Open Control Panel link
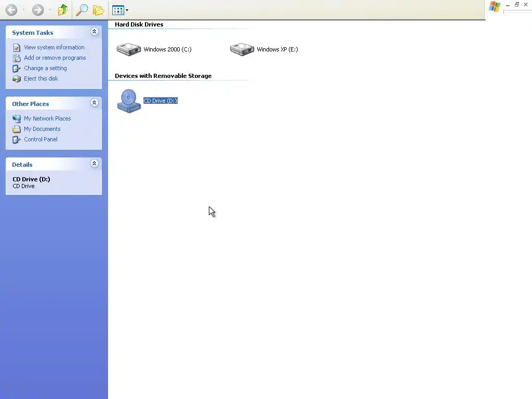This screenshot has height=399, width=532. point(41,139)
